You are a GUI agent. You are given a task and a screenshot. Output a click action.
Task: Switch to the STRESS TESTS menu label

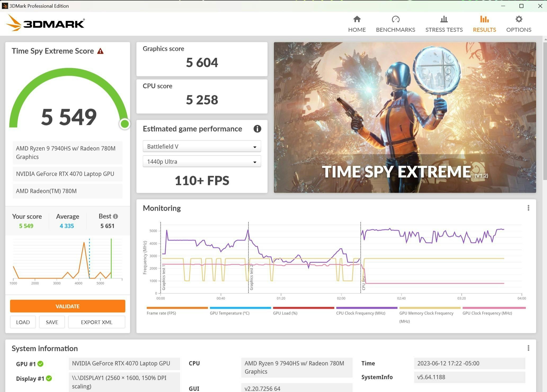click(x=444, y=30)
